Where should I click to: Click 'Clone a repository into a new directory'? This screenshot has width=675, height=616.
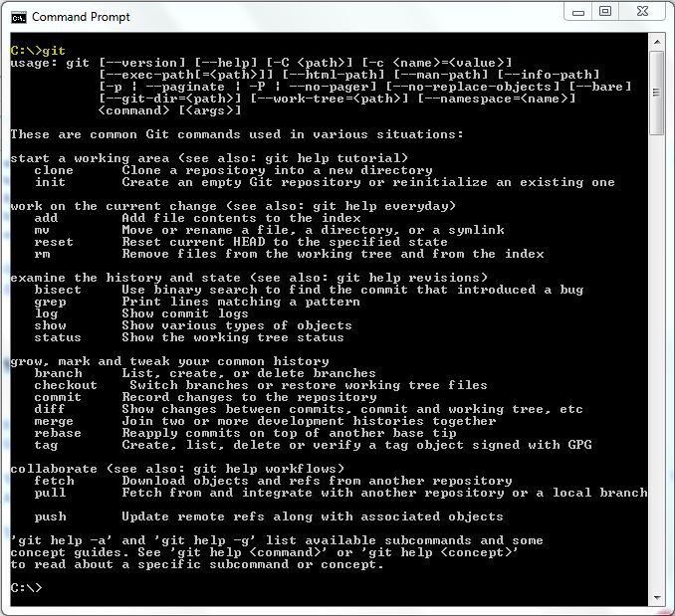(277, 170)
